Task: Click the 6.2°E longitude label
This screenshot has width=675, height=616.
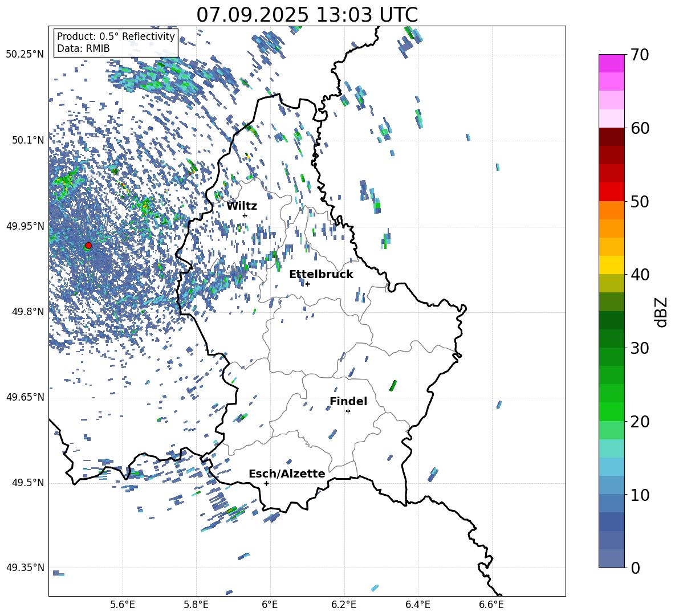Action: tap(344, 605)
